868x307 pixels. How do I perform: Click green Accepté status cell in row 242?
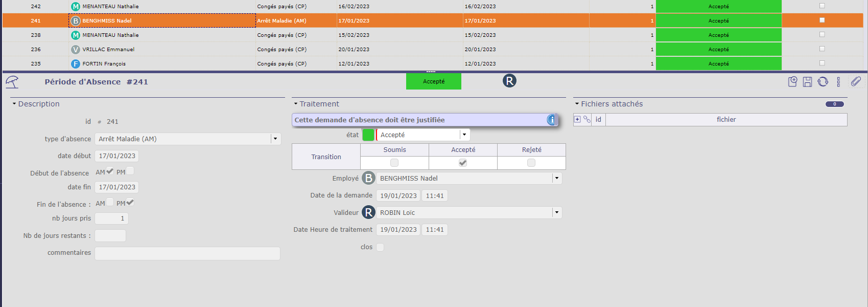(719, 7)
